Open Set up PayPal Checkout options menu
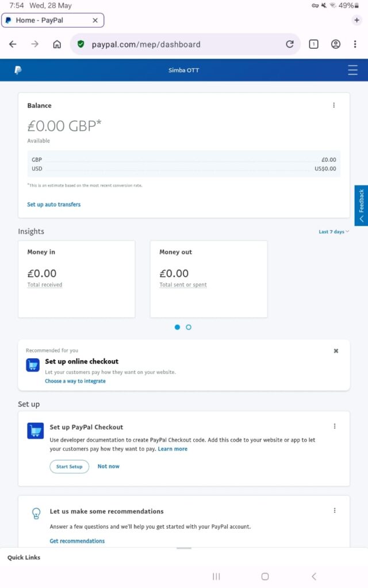The width and height of the screenshot is (368, 588). pos(335,426)
